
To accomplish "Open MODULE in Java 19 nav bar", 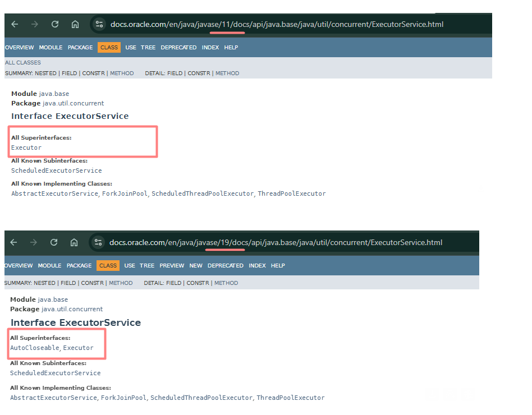I will pyautogui.click(x=49, y=265).
